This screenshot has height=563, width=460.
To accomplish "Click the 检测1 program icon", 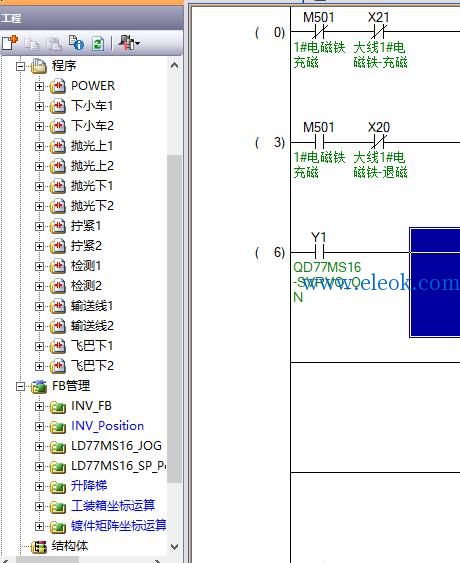I will click(x=57, y=266).
